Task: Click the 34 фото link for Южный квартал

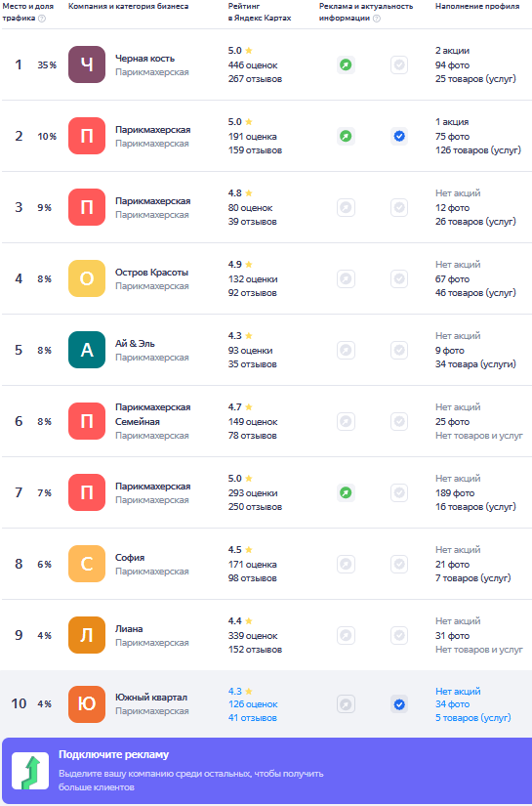Action: 452,704
